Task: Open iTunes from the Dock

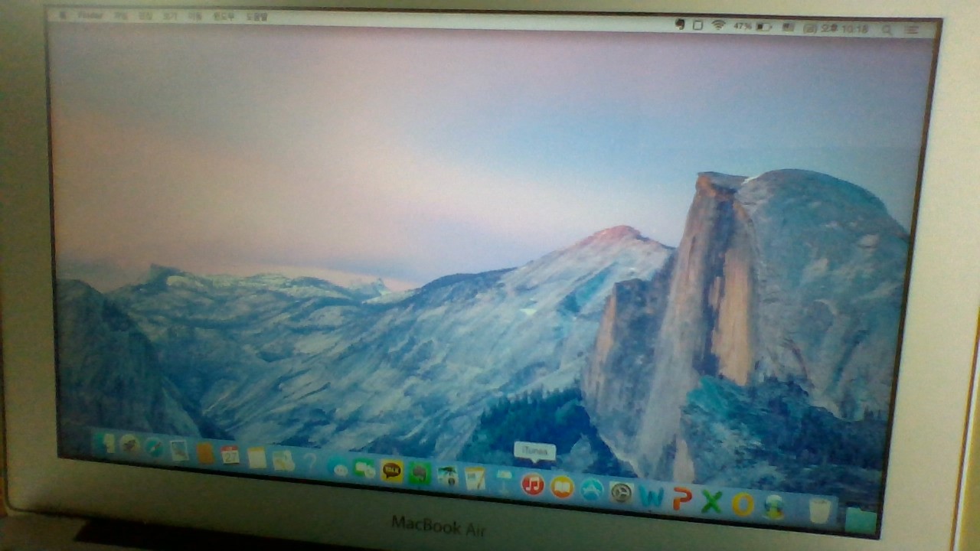Action: coord(532,484)
